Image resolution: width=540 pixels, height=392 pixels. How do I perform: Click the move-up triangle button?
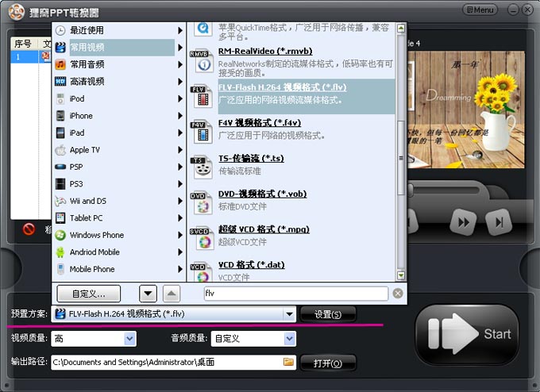click(x=172, y=294)
